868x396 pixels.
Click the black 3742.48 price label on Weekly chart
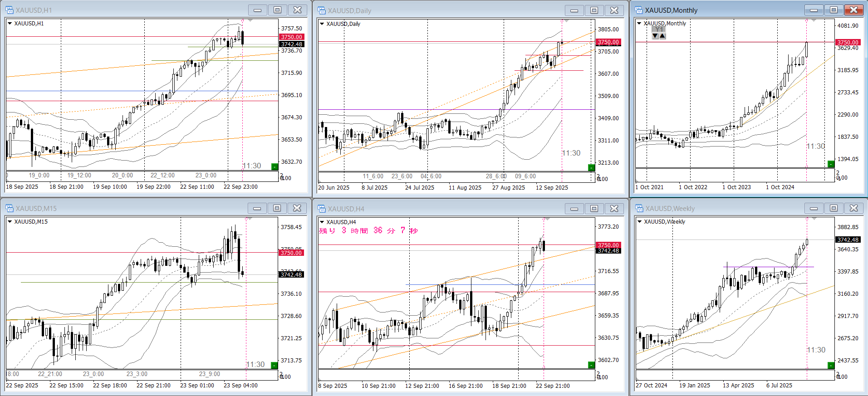coord(848,240)
